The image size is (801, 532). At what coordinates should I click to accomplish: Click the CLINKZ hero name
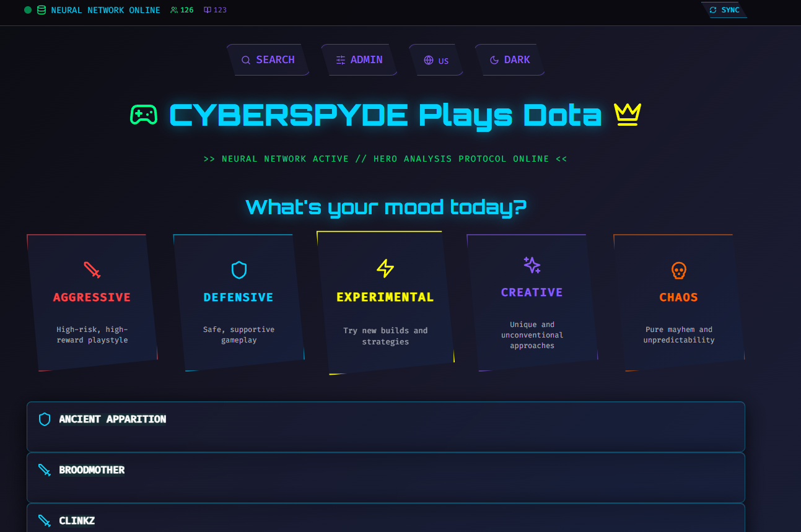(x=77, y=521)
